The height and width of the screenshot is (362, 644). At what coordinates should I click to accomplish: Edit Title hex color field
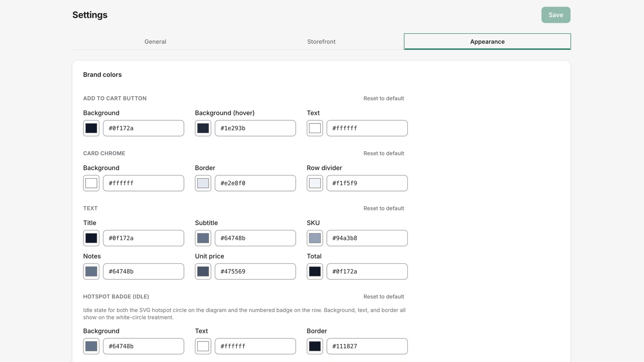144,238
